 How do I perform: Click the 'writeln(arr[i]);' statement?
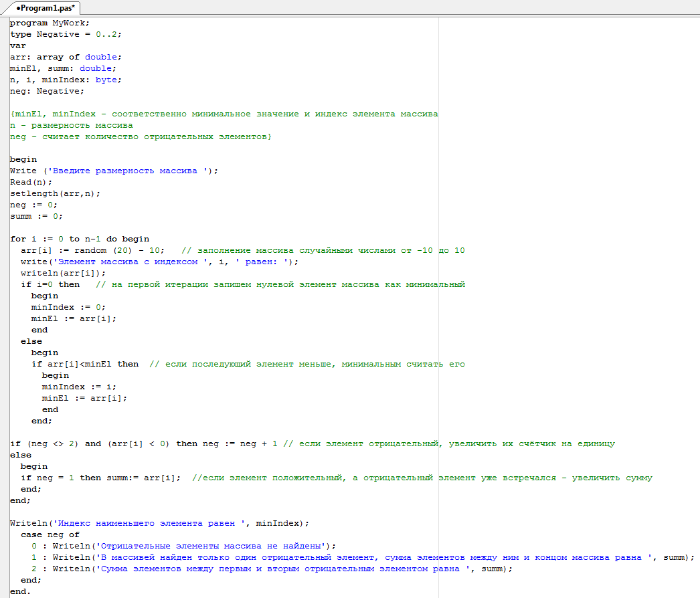click(x=63, y=273)
